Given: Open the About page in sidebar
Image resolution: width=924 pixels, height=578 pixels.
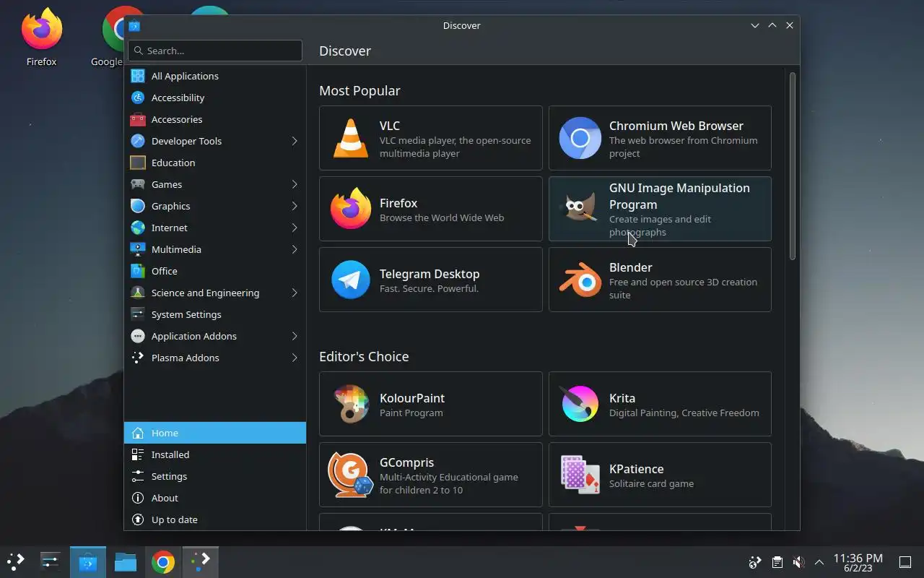Looking at the screenshot, I should (215, 498).
